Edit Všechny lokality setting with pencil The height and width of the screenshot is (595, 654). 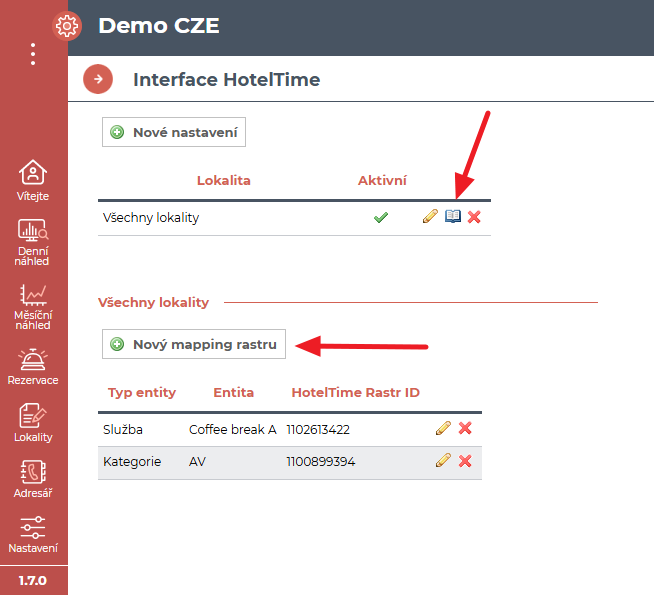click(430, 216)
